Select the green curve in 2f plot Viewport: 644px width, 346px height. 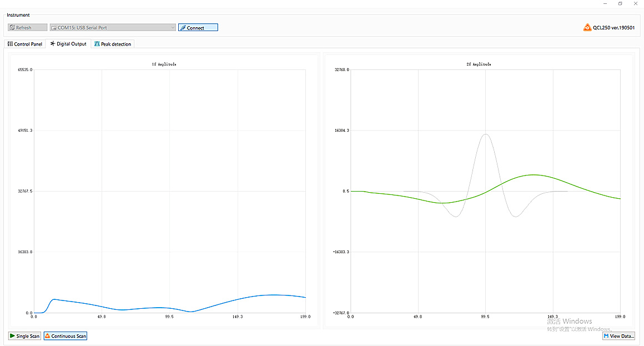click(533, 175)
